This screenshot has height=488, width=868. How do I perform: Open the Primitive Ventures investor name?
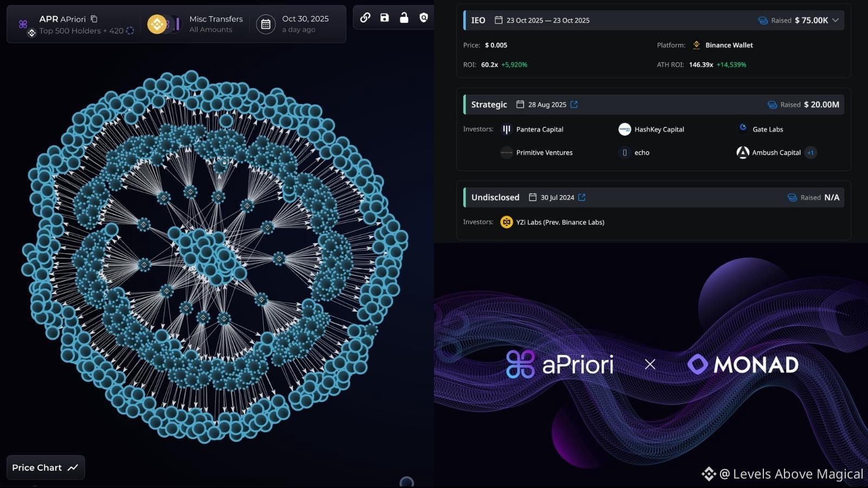pyautogui.click(x=545, y=152)
